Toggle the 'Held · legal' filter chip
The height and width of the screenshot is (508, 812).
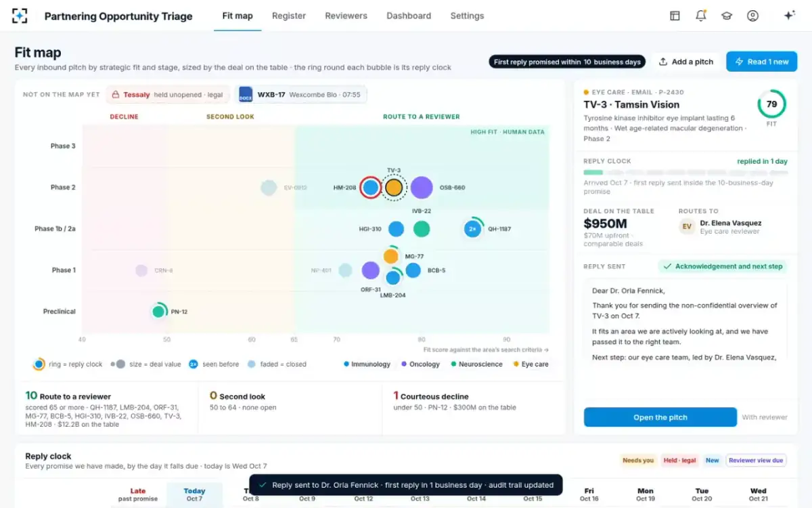tap(680, 461)
